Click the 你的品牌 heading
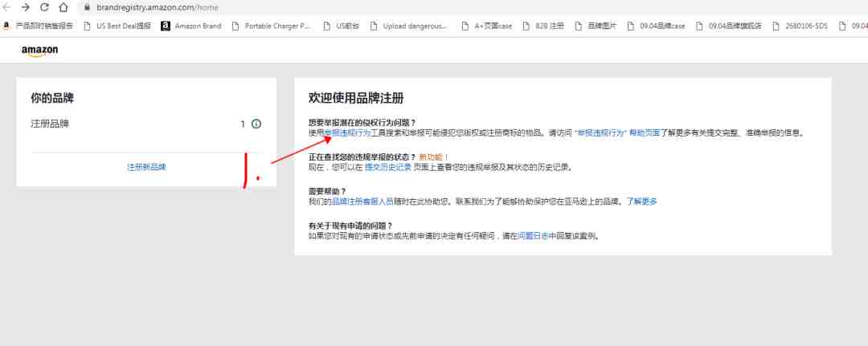The image size is (868, 346). coord(52,99)
